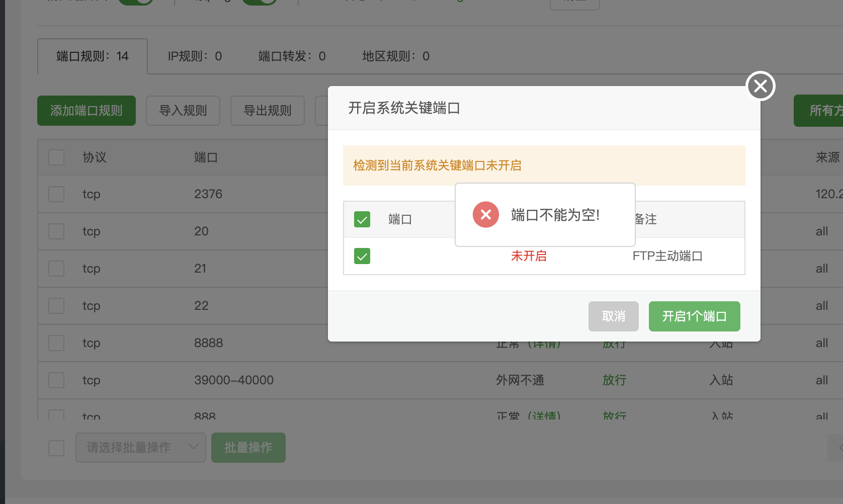Close the system key port dialog
This screenshot has height=504, width=843.
click(x=760, y=86)
